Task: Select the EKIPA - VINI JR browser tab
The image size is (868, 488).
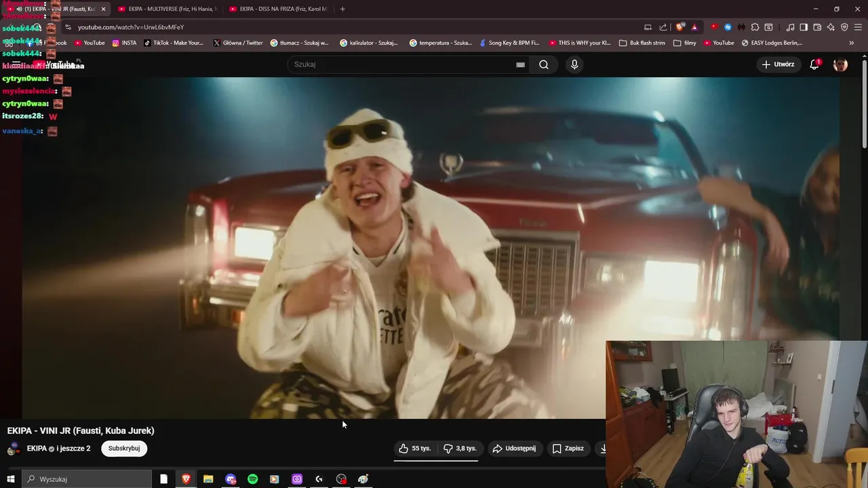Action: point(58,9)
